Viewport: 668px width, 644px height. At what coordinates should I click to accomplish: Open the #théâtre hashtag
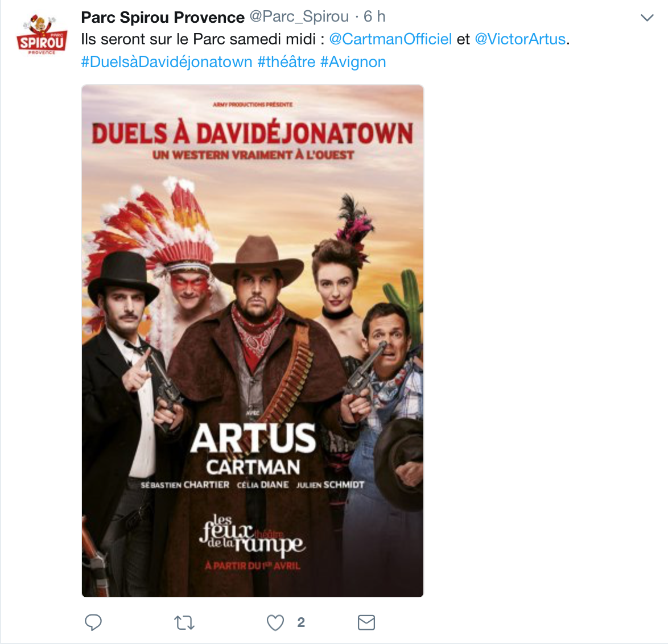286,62
